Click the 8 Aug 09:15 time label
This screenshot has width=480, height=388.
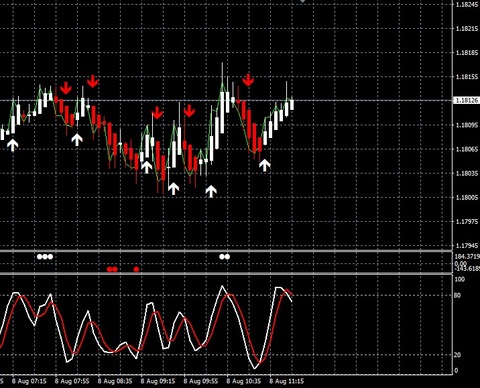(x=158, y=381)
